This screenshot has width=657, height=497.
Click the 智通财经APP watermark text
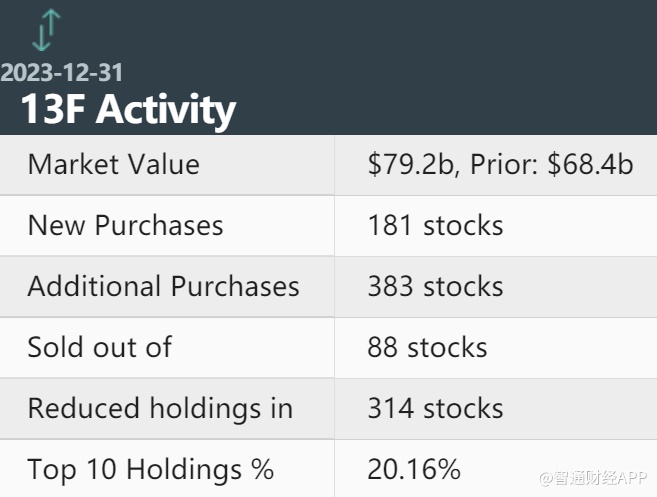602,476
